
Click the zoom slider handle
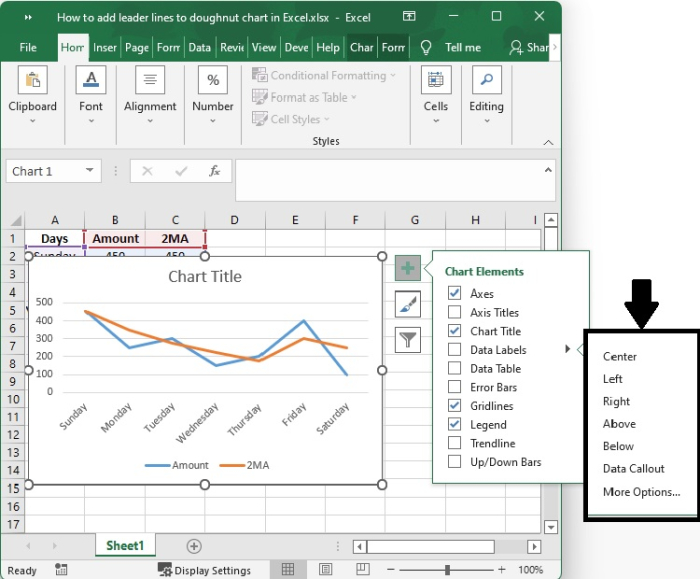tap(447, 570)
